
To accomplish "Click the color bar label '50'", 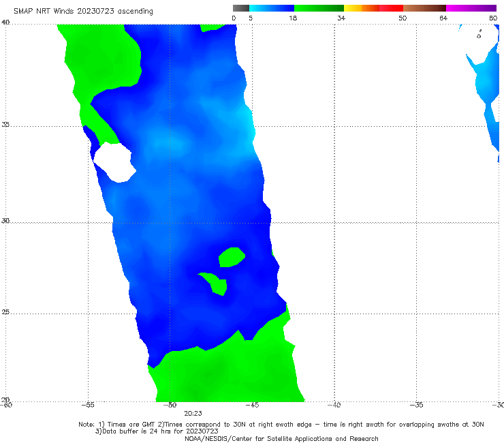I will coord(403,18).
